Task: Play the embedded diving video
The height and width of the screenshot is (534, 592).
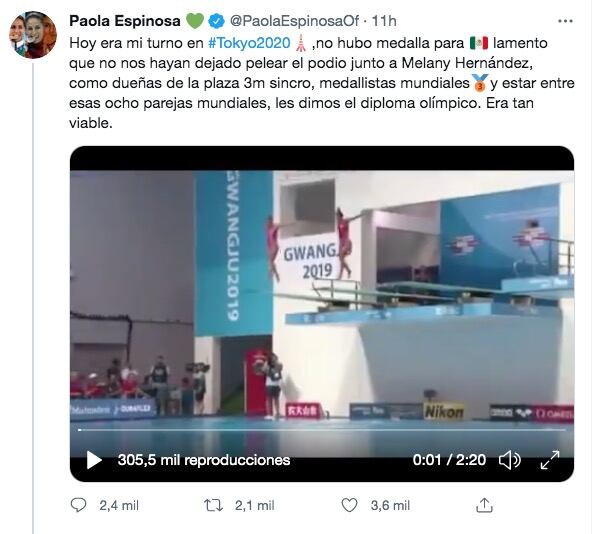Action: [x=94, y=460]
